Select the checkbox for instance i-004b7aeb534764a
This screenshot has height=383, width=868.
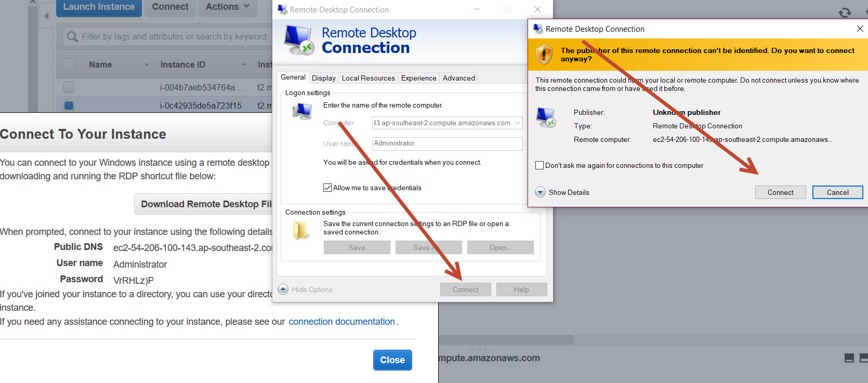pyautogui.click(x=69, y=87)
